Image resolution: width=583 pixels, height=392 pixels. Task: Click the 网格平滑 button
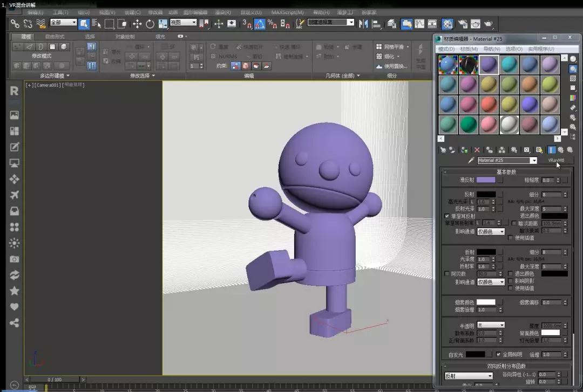[392, 47]
